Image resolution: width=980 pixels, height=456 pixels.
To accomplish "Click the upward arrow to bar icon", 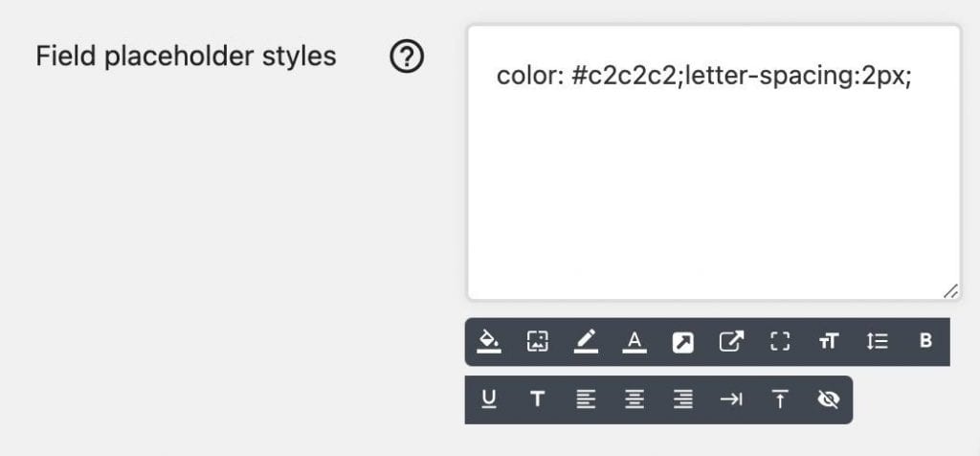I will 780,399.
